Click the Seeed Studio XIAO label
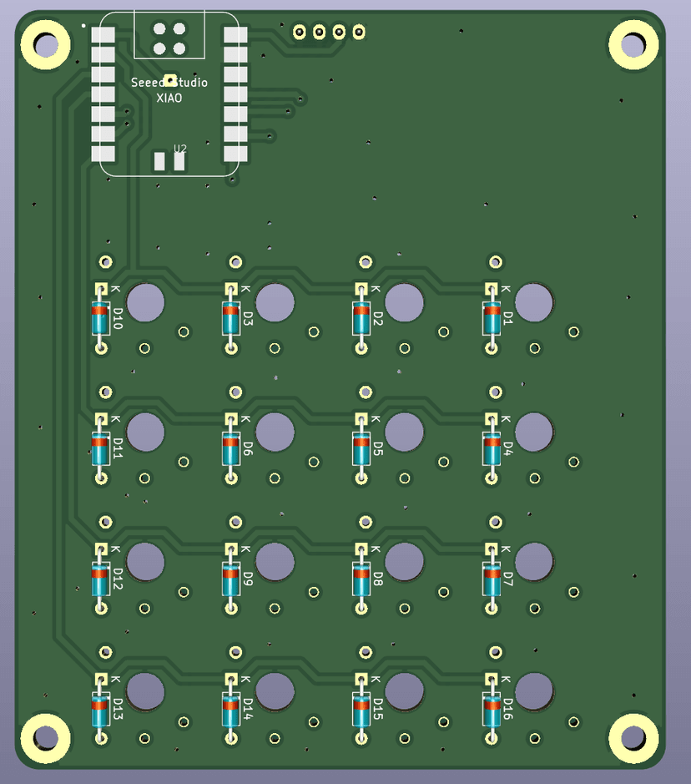This screenshot has width=691, height=784. tap(169, 90)
